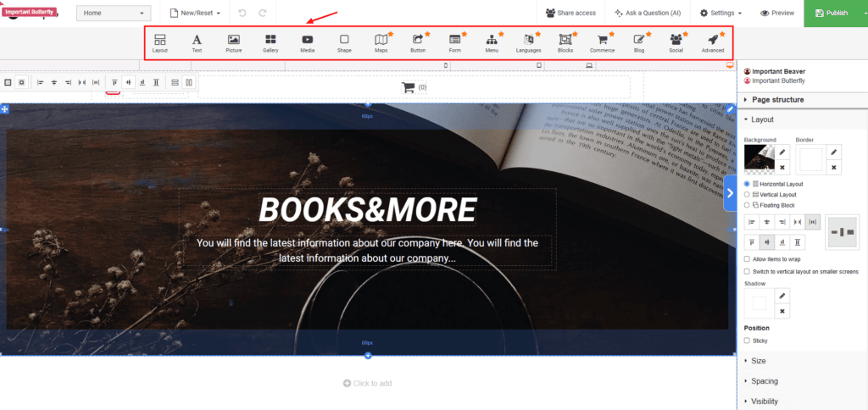This screenshot has width=868, height=410.
Task: Select the Advanced rocket tool
Action: (x=713, y=43)
